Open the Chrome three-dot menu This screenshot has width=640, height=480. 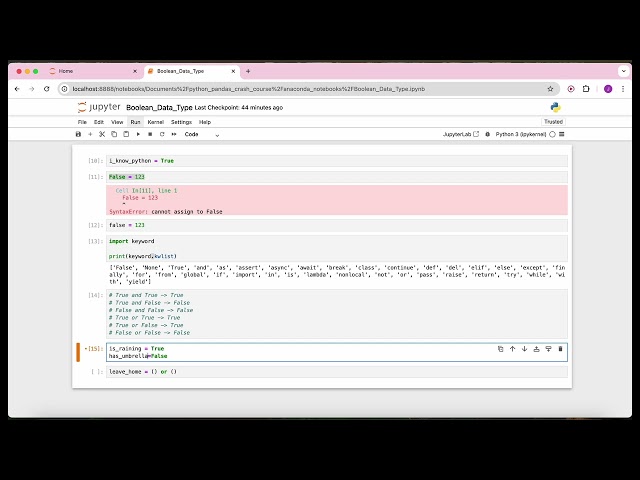[x=623, y=89]
